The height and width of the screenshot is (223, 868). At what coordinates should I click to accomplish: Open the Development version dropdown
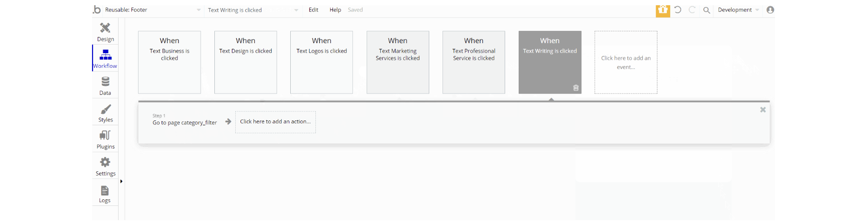tap(738, 10)
